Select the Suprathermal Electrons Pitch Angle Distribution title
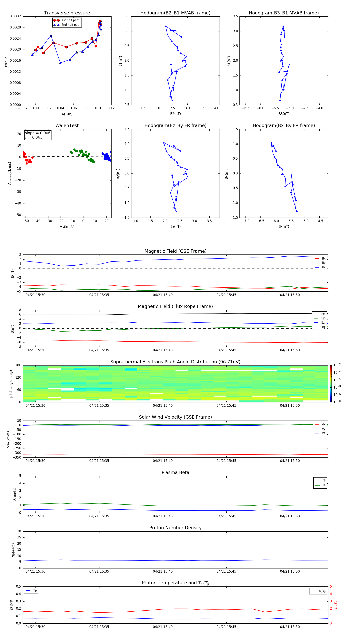 click(175, 362)
